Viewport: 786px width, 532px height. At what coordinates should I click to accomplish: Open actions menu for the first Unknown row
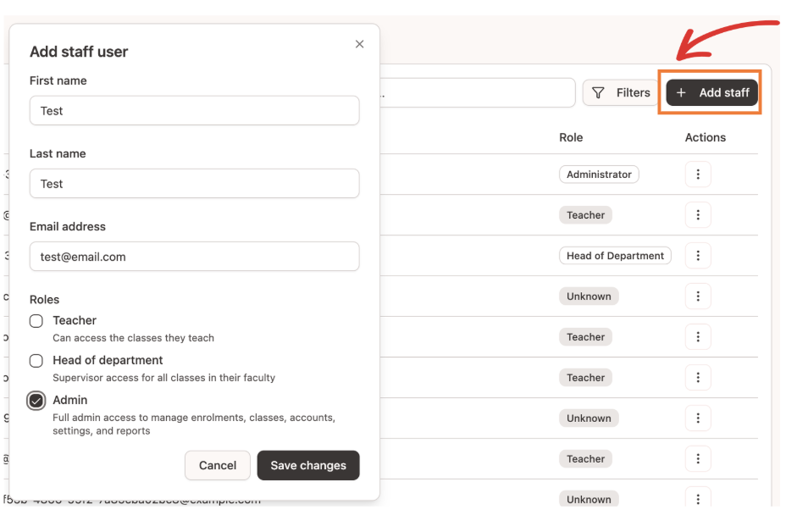tap(697, 296)
